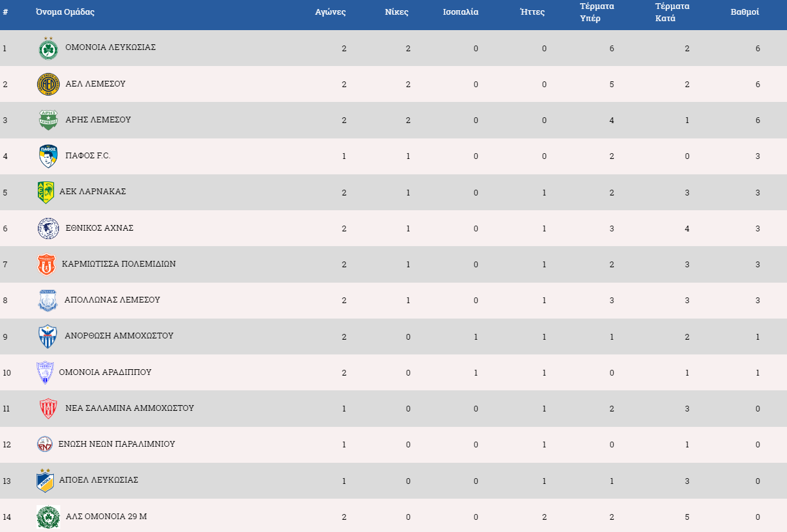Click the ΑΠΟΛΛΩΝΑΣ ΛΕΜΕΣΟΥ light blue badge
787x532 pixels.
(x=48, y=300)
